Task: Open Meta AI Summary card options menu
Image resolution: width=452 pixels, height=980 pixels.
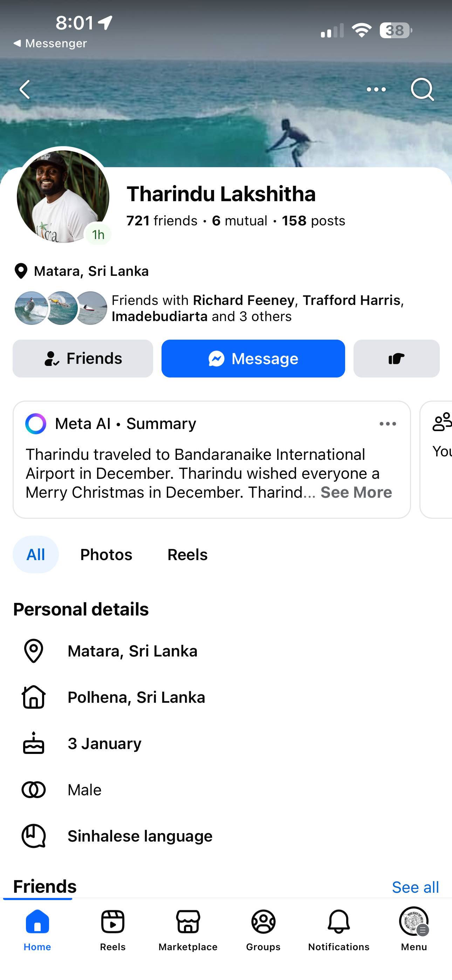Action: (x=387, y=424)
